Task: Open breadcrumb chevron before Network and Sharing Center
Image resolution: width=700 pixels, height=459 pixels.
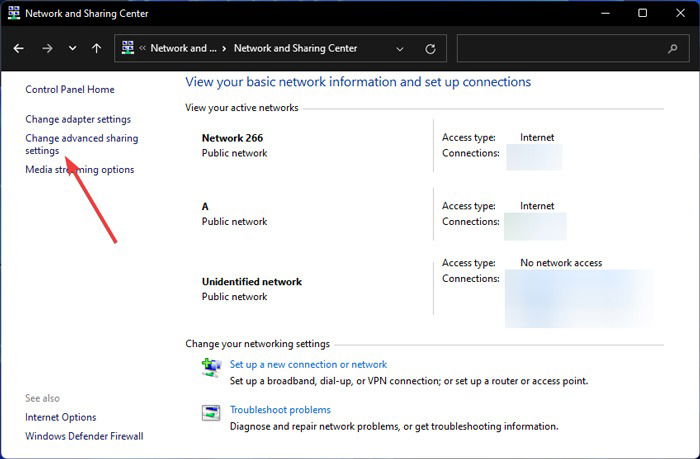Action: click(x=225, y=48)
